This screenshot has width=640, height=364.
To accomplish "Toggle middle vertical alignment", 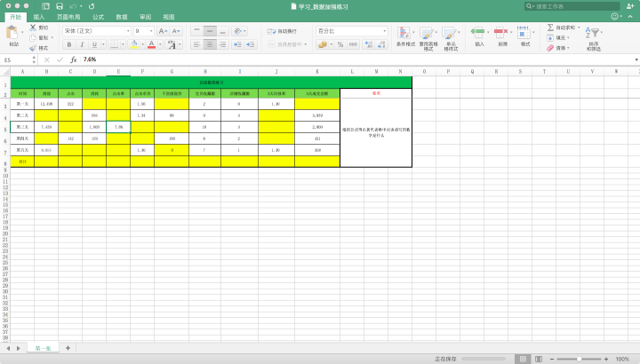I will [210, 31].
